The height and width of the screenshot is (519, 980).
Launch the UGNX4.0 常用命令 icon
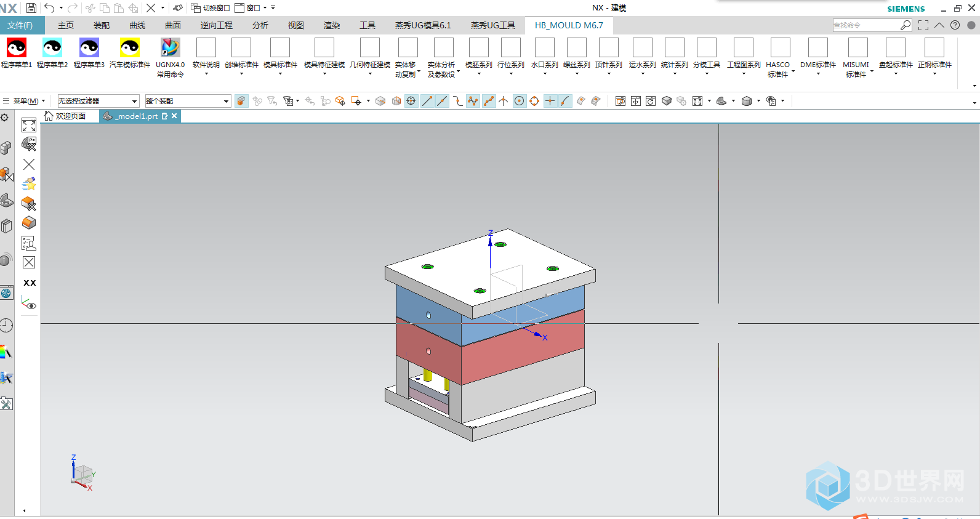pos(171,47)
